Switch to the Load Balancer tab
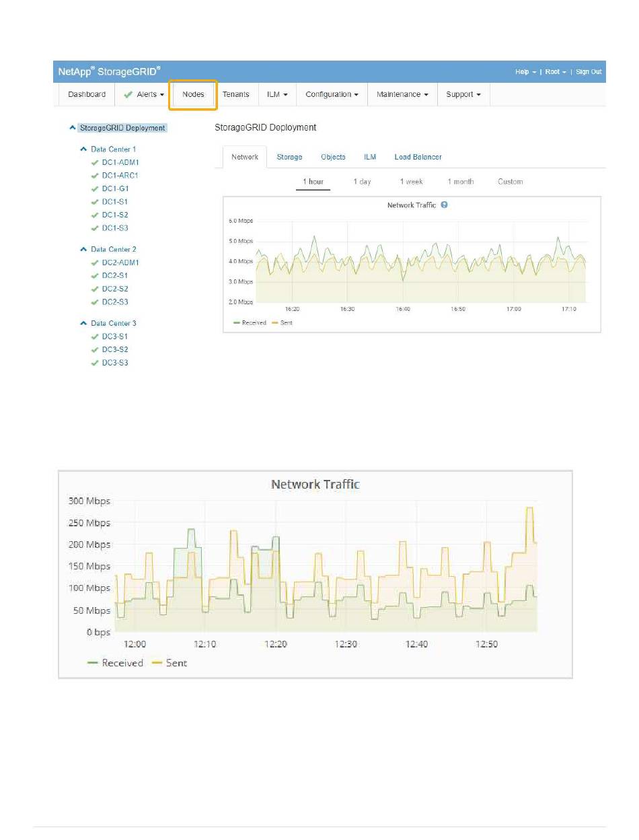639x840 pixels. (x=418, y=157)
